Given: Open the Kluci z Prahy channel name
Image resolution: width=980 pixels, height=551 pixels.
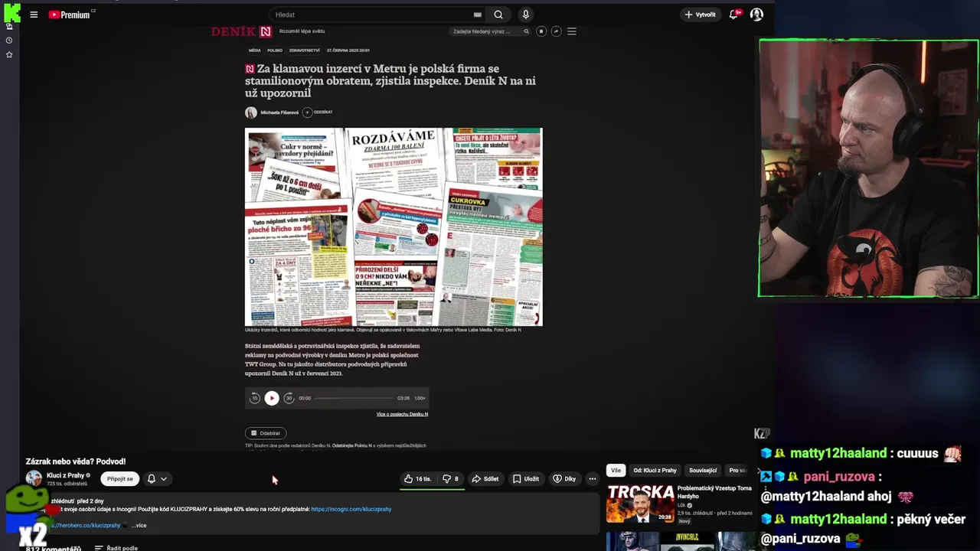Looking at the screenshot, I should [66, 475].
